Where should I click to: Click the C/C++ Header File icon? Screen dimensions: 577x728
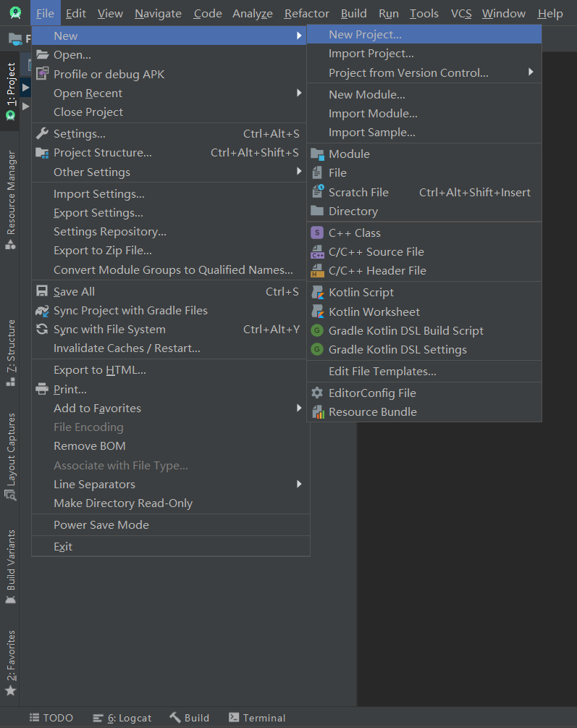pyautogui.click(x=318, y=271)
